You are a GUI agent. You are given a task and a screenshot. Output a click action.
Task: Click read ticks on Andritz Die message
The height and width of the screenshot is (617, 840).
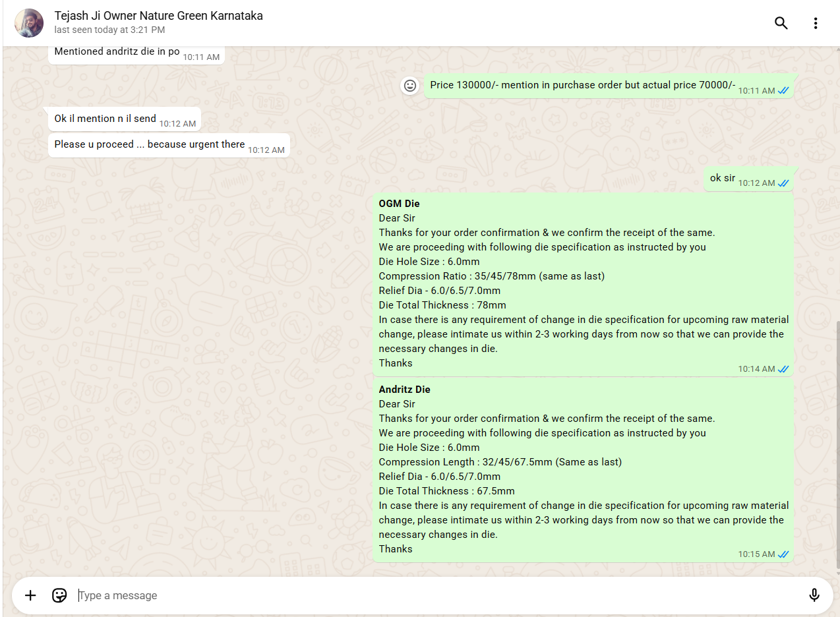pos(783,554)
